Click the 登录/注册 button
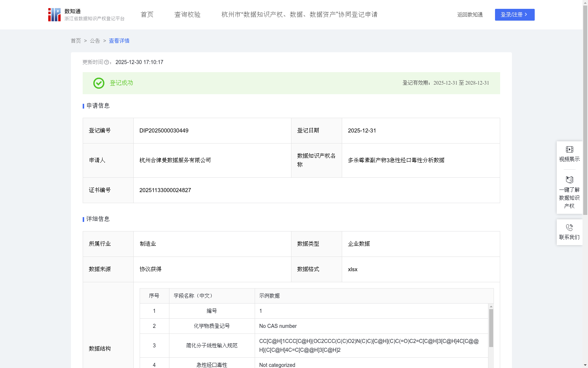The height and width of the screenshot is (368, 588). tap(514, 15)
